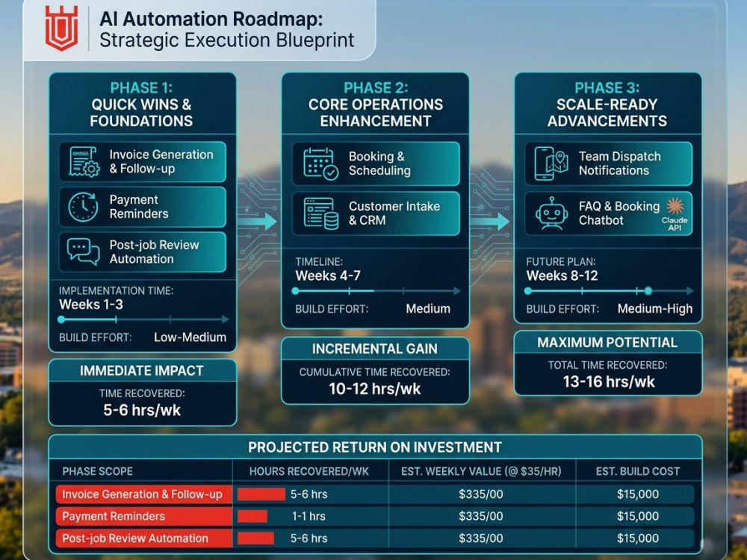Click the Low-Medium build effort value
The image size is (747, 560).
tap(190, 337)
